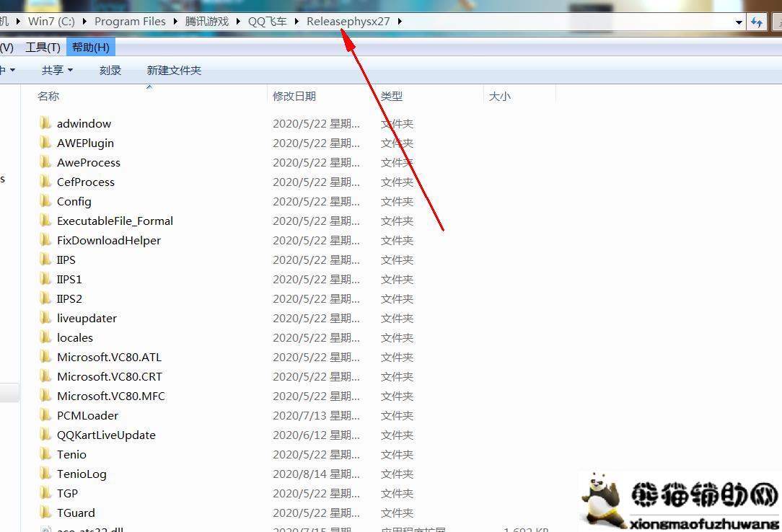
Task: Click the PCMLoader folder icon
Action: (45, 415)
